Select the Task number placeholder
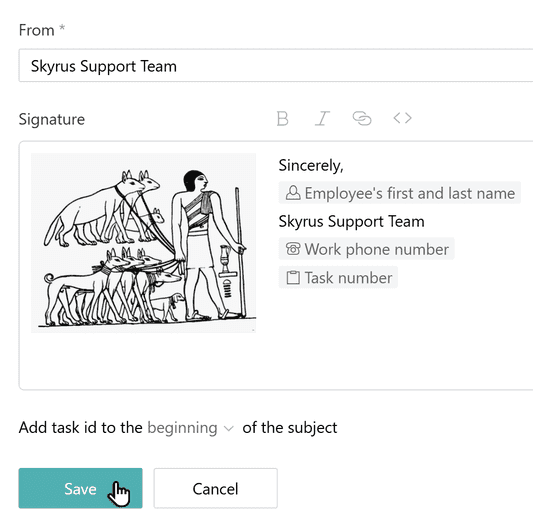The image size is (533, 522). [338, 278]
